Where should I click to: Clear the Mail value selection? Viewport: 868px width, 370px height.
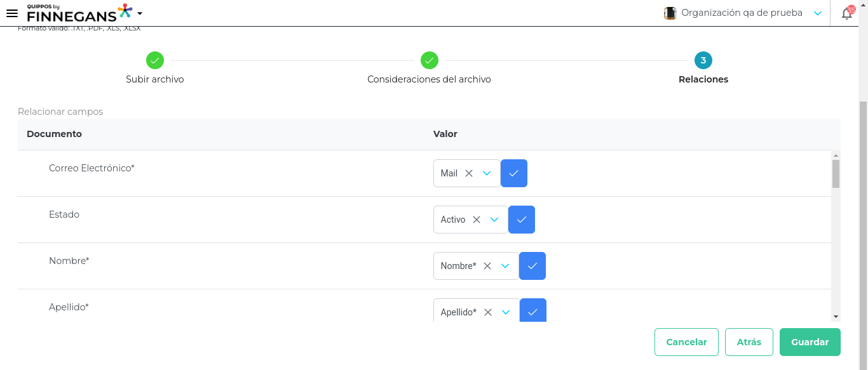click(x=469, y=173)
